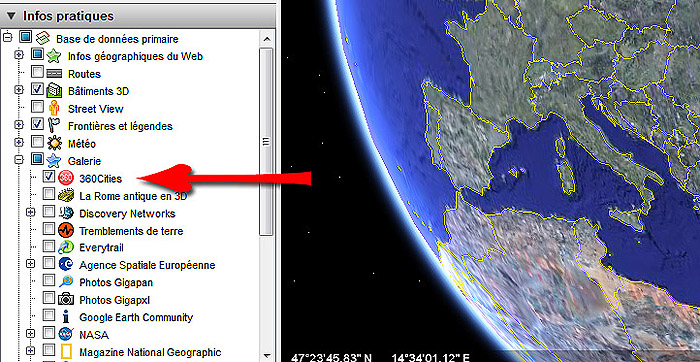Collapse the Base de données primaire node

7,38
